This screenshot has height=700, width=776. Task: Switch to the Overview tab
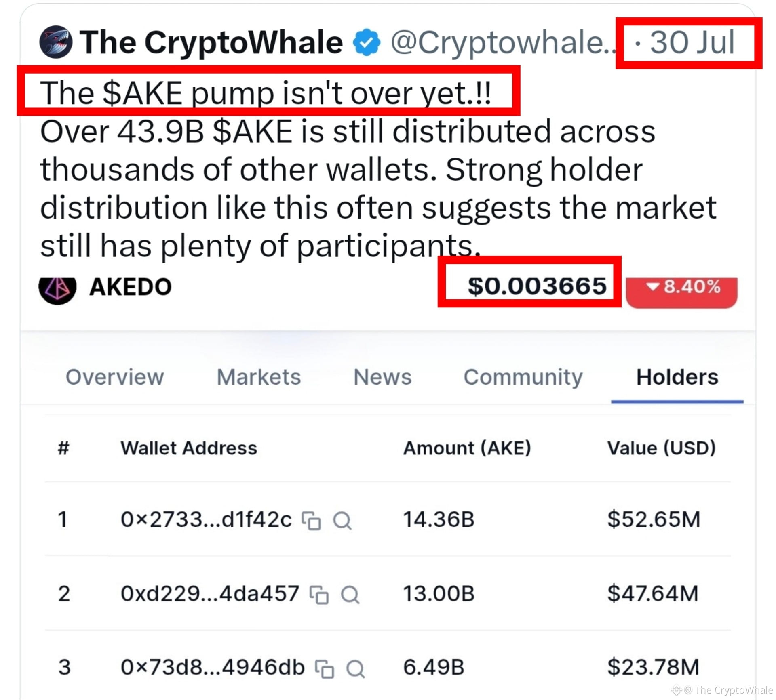pyautogui.click(x=115, y=377)
